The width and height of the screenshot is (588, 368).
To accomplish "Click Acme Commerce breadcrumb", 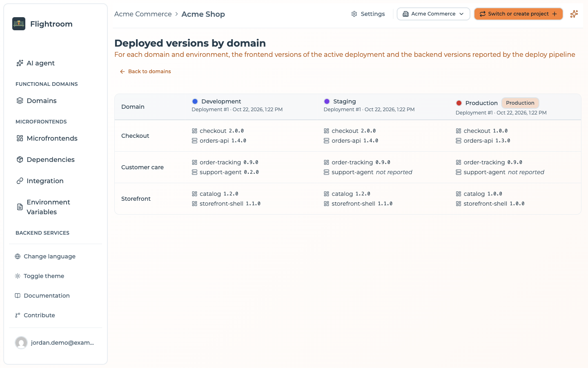I will coord(143,14).
